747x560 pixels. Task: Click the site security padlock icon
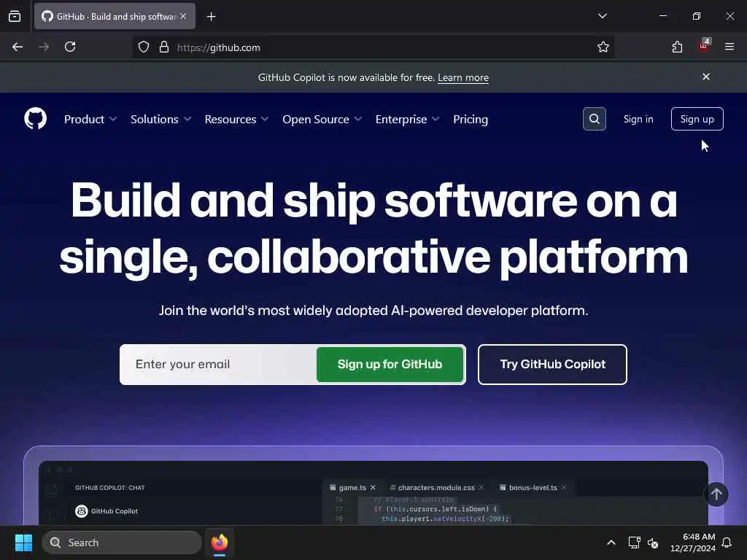pyautogui.click(x=164, y=47)
